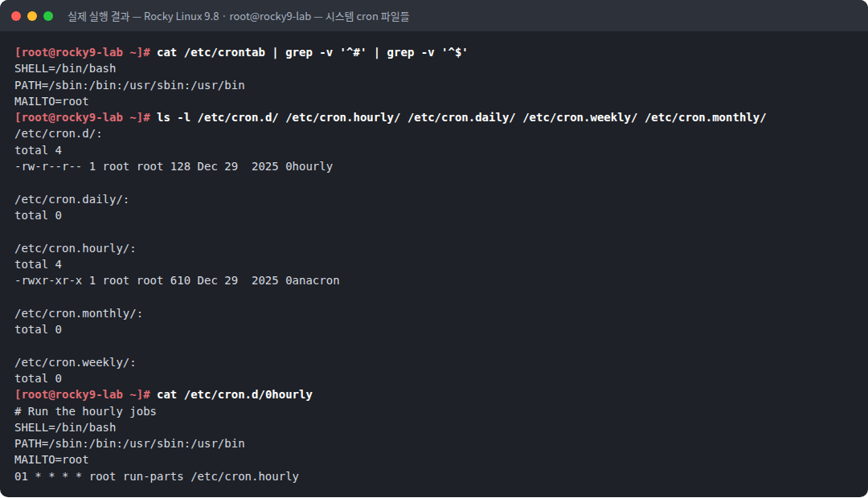Click the yellow minimize window button
The width and height of the screenshot is (868, 498).
pyautogui.click(x=32, y=16)
